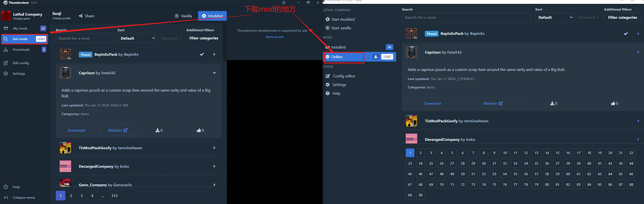This screenshot has width=644, height=204.
Task: Launch Modded from Thunderstore header
Action: pyautogui.click(x=212, y=16)
